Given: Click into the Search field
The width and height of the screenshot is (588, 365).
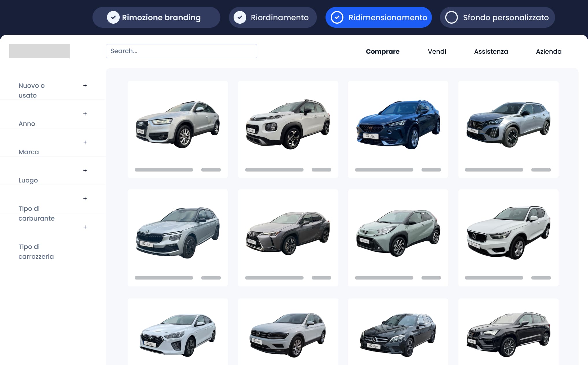Looking at the screenshot, I should pos(182,51).
